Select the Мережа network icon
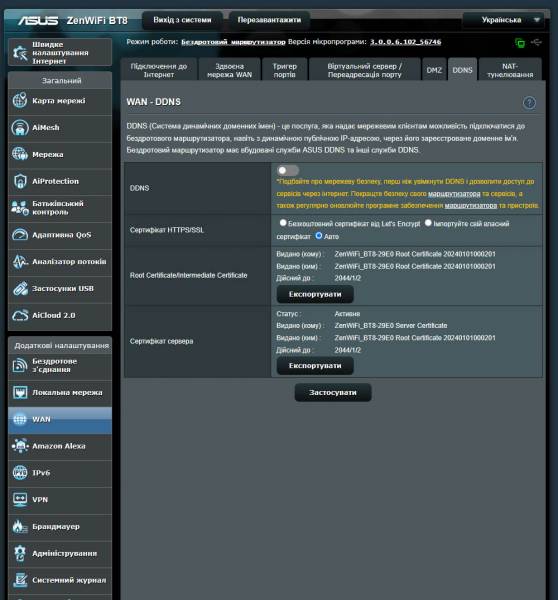558x600 pixels. pos(20,154)
